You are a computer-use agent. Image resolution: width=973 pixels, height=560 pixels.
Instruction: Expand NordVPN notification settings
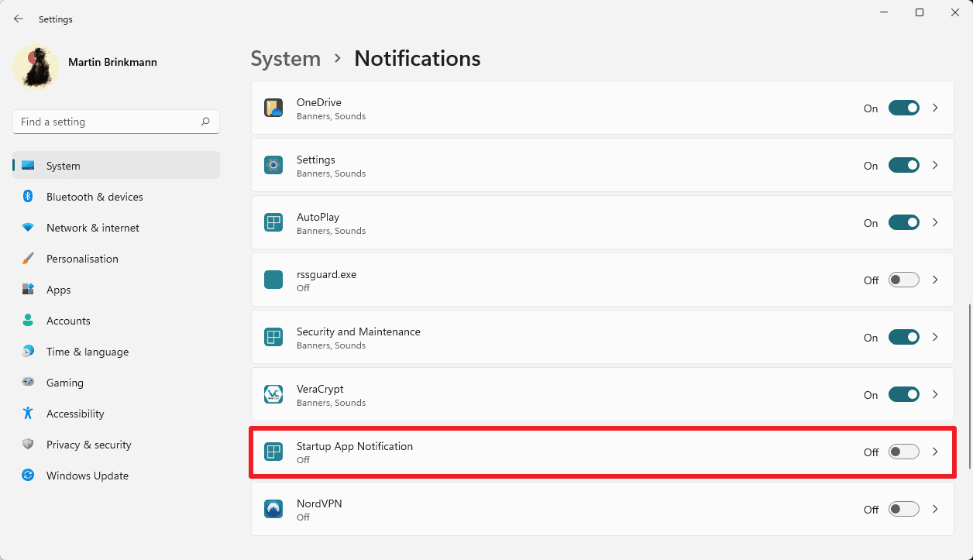click(935, 509)
